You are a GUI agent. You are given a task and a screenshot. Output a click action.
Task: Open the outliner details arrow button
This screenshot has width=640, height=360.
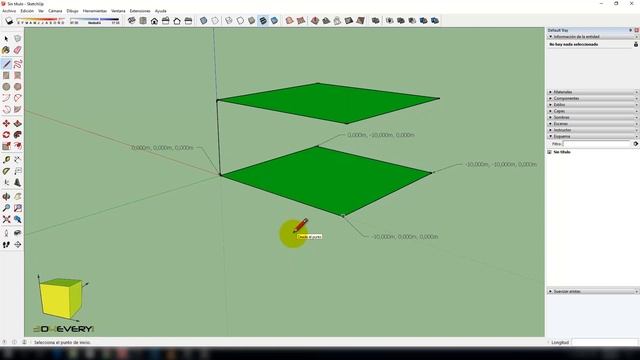(636, 144)
